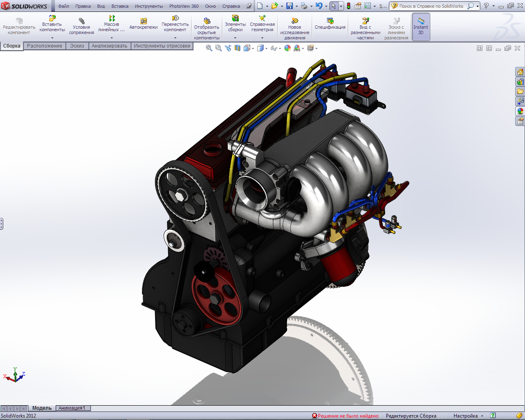525x420 pixels.
Task: Click the Edit Appearance color ball icon
Action: [288, 48]
